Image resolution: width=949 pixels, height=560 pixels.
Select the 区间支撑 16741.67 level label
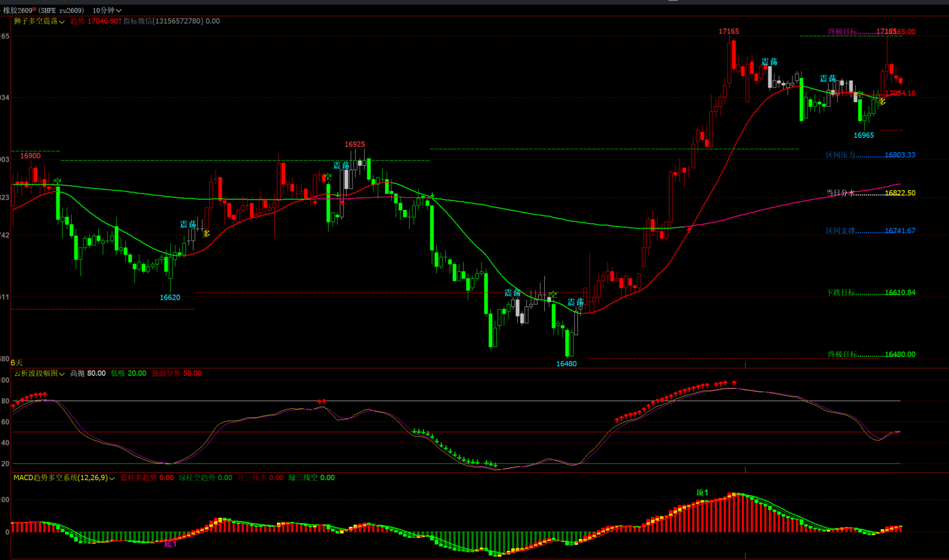870,231
